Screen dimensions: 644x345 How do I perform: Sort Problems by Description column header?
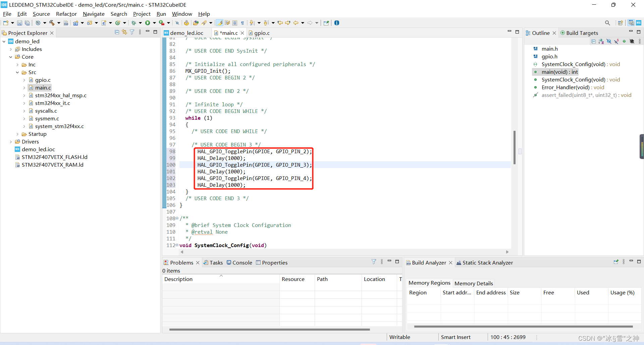[x=221, y=279]
